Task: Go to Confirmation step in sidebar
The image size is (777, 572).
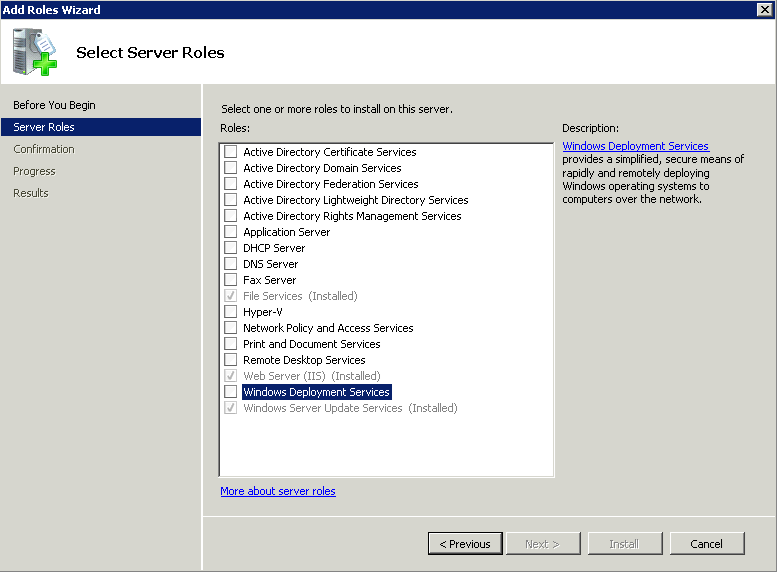Action: [44, 149]
